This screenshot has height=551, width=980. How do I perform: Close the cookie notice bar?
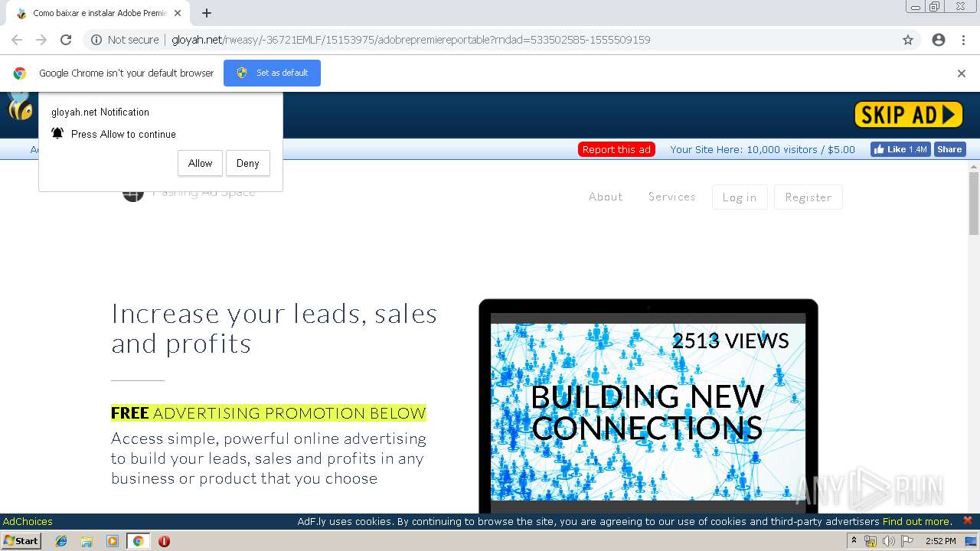pyautogui.click(x=968, y=520)
